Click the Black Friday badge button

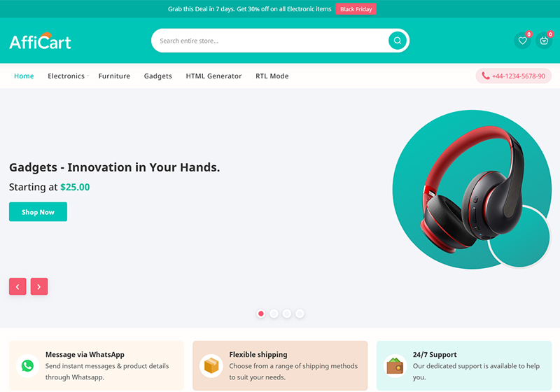coord(356,9)
